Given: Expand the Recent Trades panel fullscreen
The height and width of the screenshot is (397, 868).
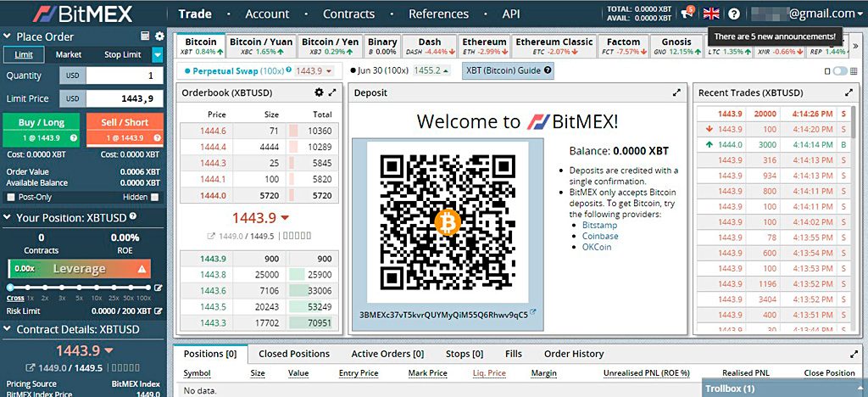Looking at the screenshot, I should (849, 93).
